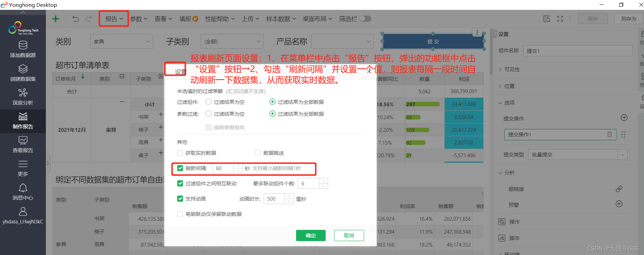Screen dimensions: 644x255
Task: Select 制作报告 in the sidebar
Action: click(23, 121)
